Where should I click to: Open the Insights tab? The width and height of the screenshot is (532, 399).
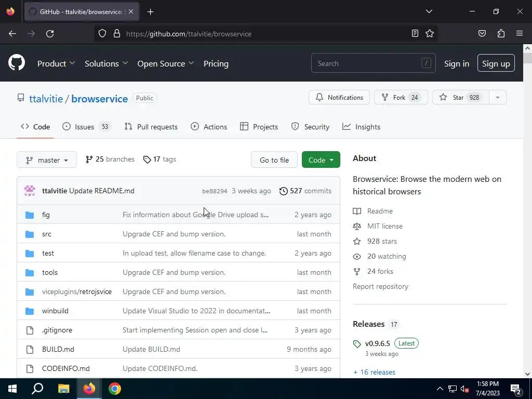[x=361, y=127]
